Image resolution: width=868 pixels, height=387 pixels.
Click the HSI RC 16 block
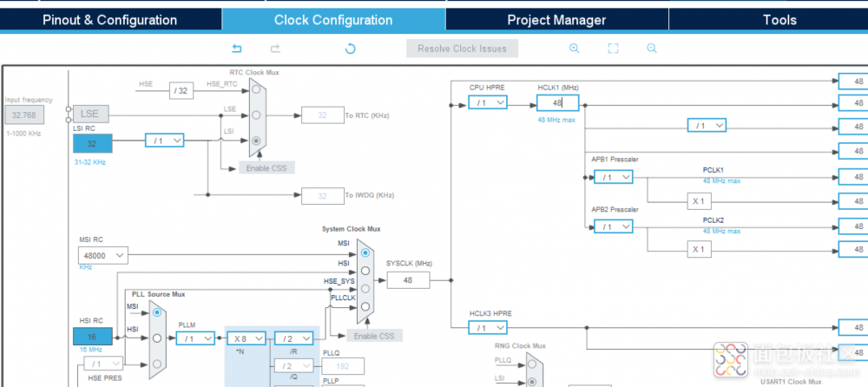(93, 337)
